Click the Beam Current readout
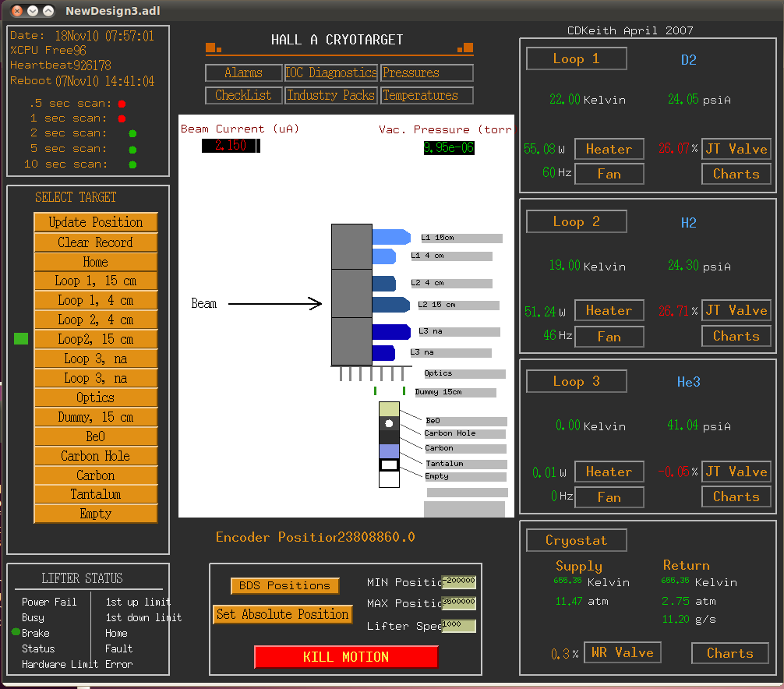The image size is (784, 689). point(231,146)
